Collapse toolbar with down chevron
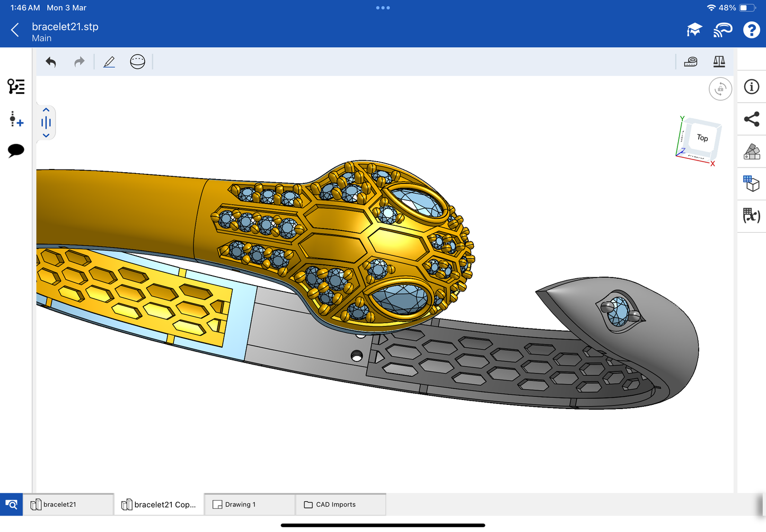766x532 pixels. 46,136
